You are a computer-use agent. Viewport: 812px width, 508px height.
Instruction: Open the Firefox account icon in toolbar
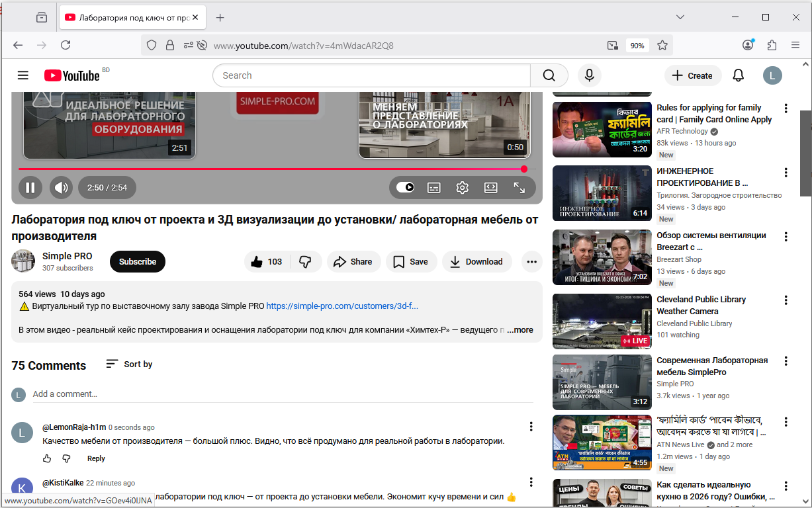point(748,45)
